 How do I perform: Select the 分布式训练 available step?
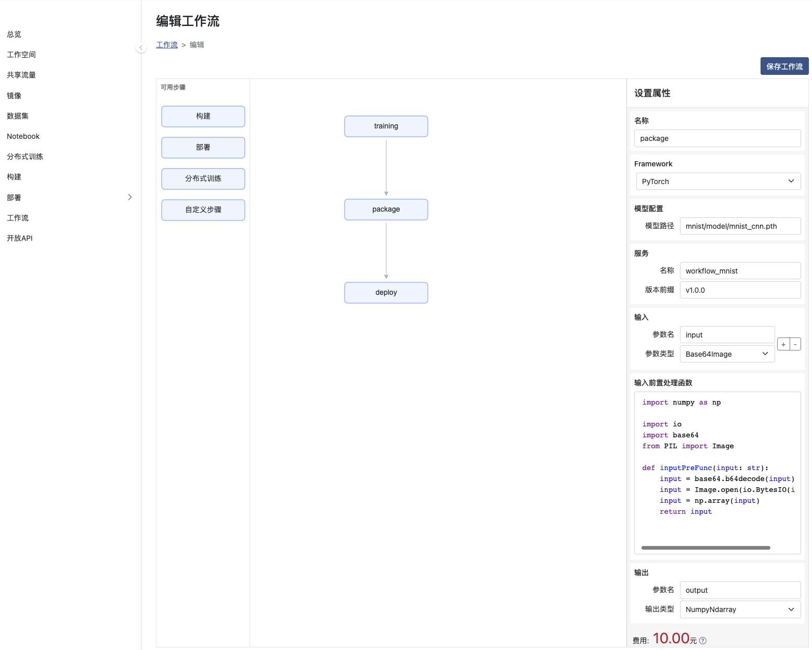pyautogui.click(x=203, y=179)
